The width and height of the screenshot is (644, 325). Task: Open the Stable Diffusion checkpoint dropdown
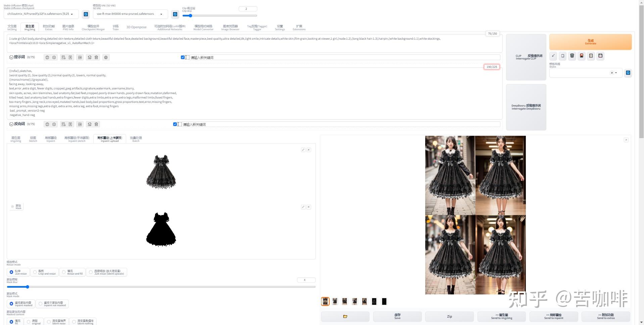click(41, 14)
